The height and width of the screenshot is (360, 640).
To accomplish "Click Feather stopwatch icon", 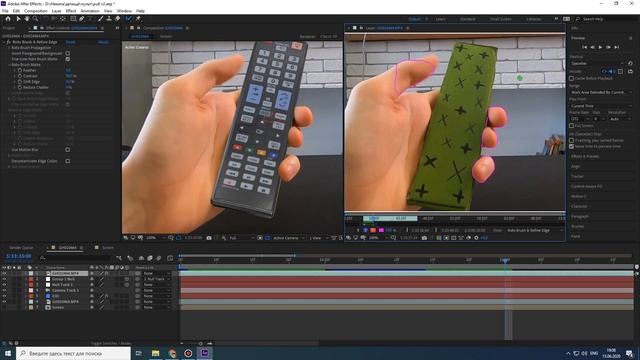I will pos(20,70).
